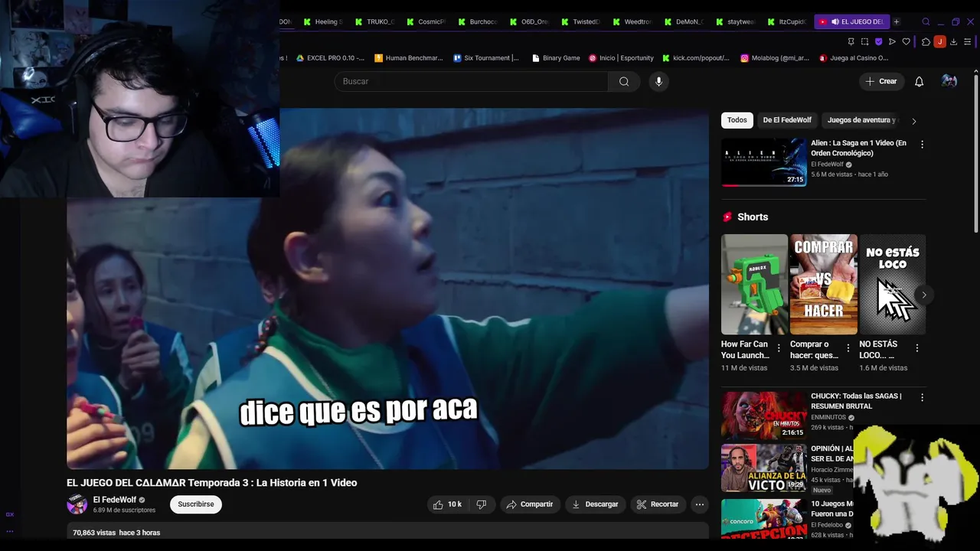Open the YouTube account avatar menu
Image resolution: width=980 pixels, height=551 pixels.
coord(949,81)
